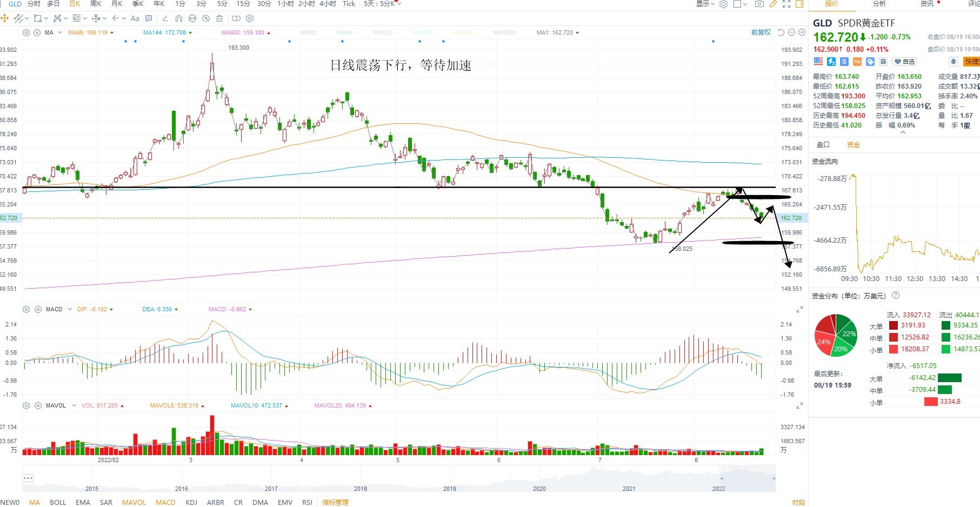
Task: Expand the MACD panel to full size
Action: point(799,309)
